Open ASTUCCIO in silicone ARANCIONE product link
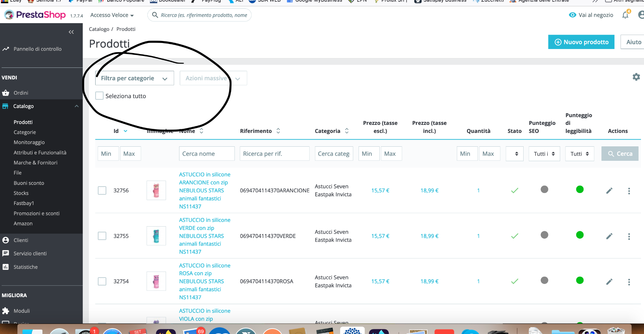Viewport: 644px width, 334px height. point(205,190)
